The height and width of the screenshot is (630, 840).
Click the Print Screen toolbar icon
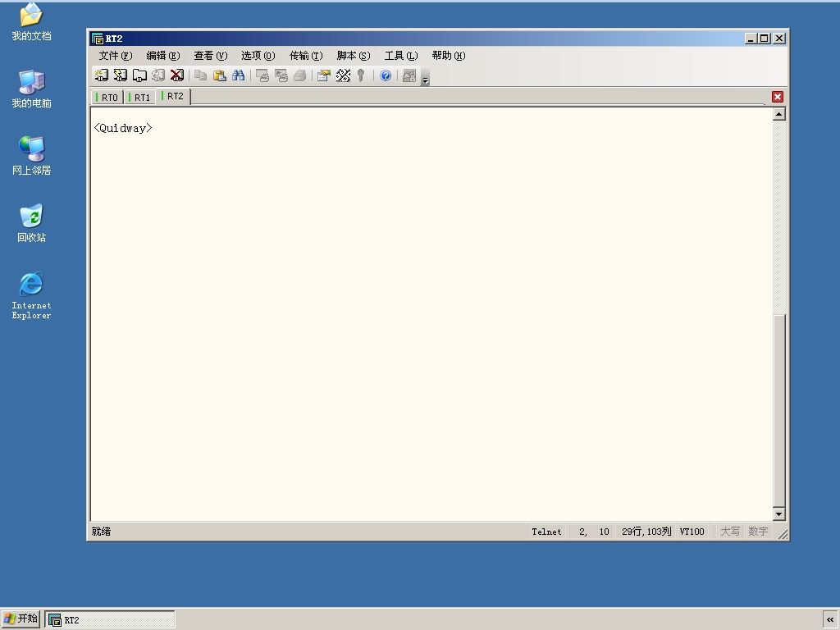[x=262, y=75]
